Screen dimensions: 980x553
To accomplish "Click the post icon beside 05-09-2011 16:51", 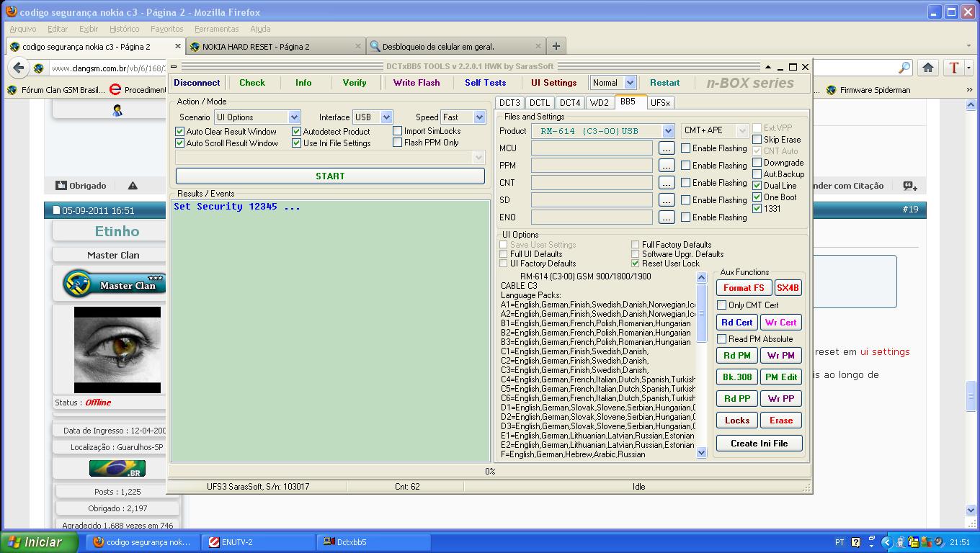I will point(55,211).
